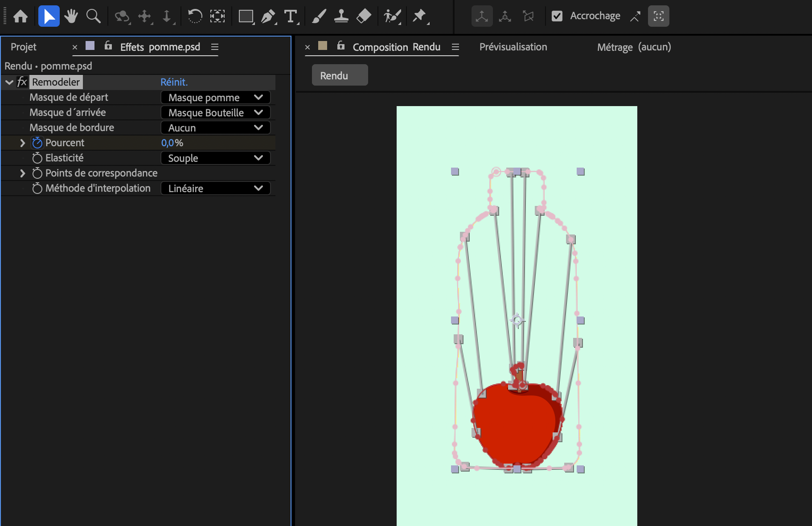Select the Pen tool

click(268, 16)
